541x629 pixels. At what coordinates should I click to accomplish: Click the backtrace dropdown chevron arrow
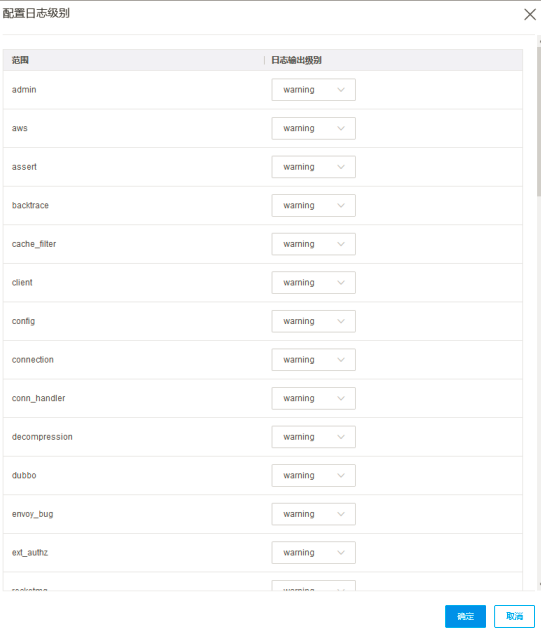[x=341, y=205]
